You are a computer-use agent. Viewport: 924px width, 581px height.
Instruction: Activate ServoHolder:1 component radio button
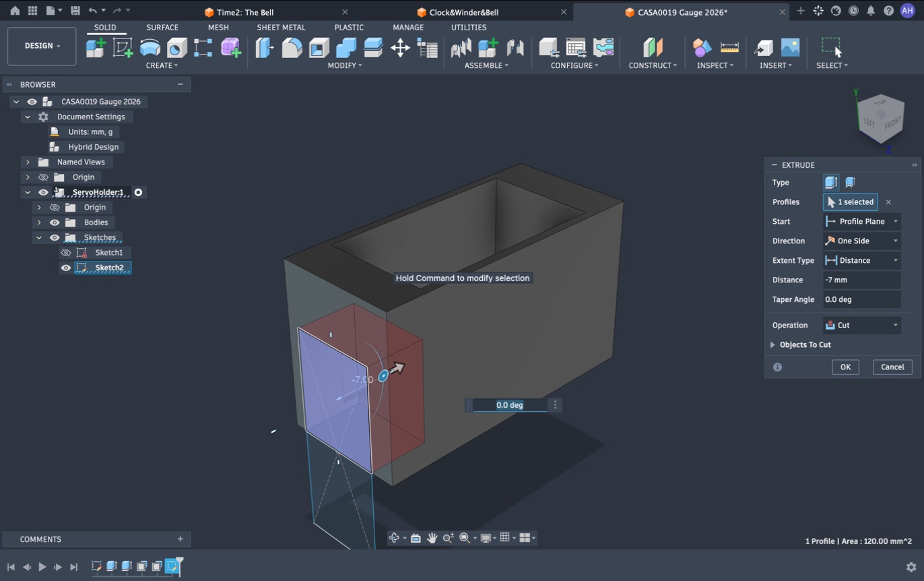coord(138,192)
